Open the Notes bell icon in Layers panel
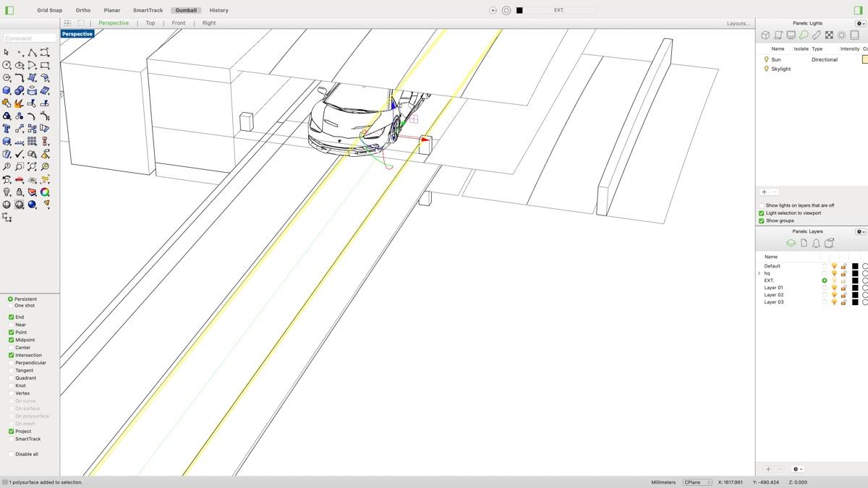Screen dimensions: 868x488 [816, 243]
